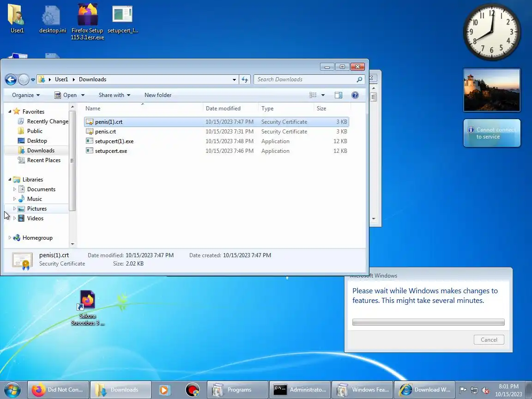The height and width of the screenshot is (399, 532).
Task: Sort by Size column header
Action: tap(332, 108)
